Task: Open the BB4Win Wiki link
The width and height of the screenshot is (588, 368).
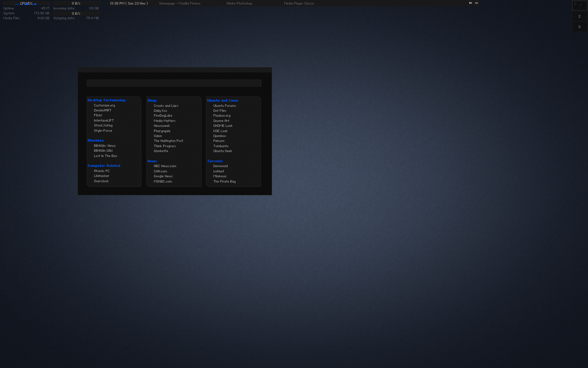Action: 103,151
